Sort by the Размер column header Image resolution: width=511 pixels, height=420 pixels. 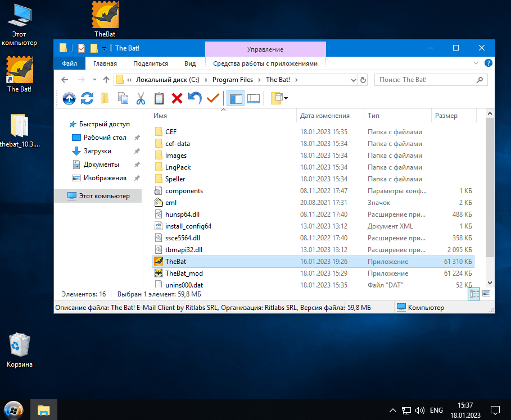454,116
